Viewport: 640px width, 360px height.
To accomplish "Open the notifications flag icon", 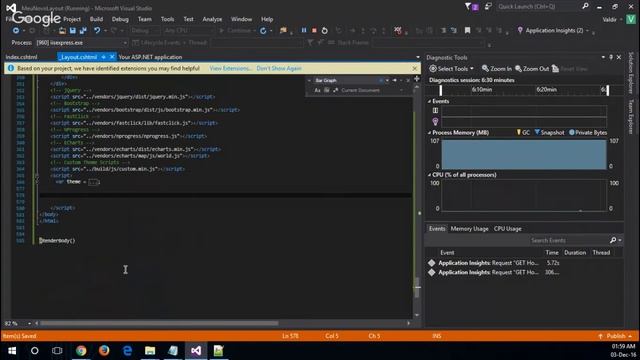I will (468, 7).
